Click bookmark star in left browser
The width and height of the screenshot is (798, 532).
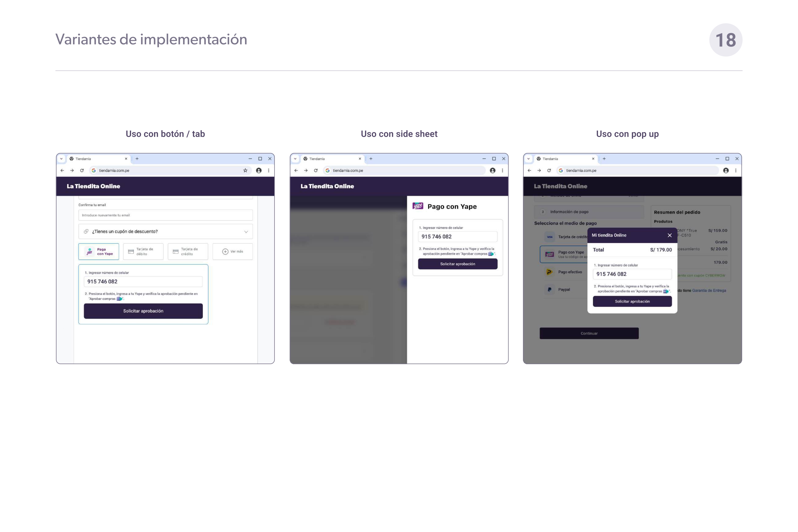pyautogui.click(x=245, y=170)
